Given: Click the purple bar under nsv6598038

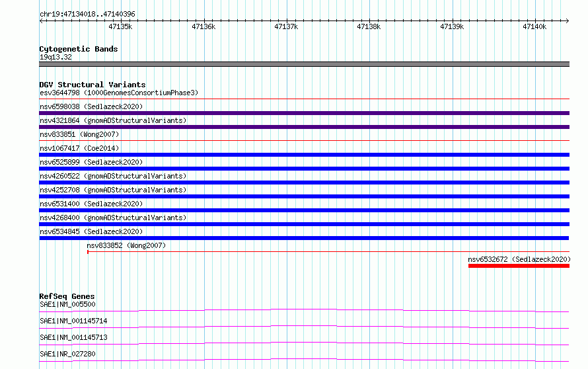Looking at the screenshot, I should [304, 113].
